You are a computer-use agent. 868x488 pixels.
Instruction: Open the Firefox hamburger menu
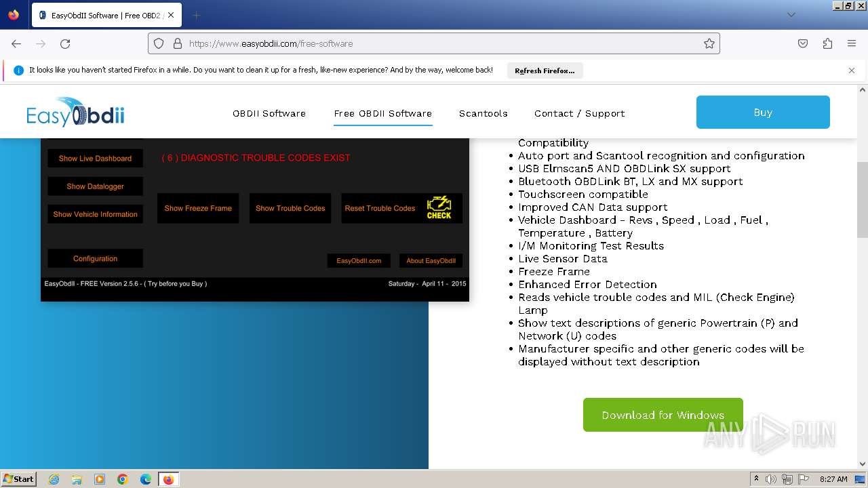tap(852, 43)
